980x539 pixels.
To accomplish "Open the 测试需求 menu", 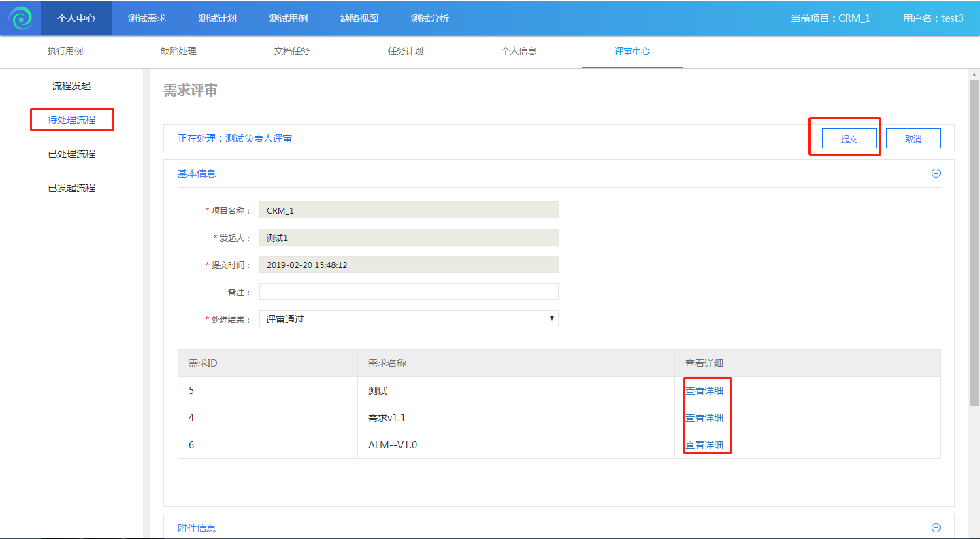I will [147, 18].
